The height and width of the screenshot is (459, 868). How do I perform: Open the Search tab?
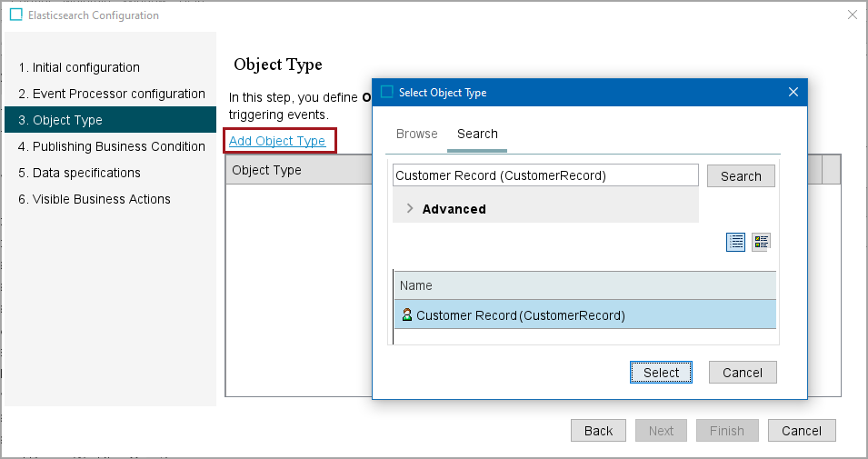pyautogui.click(x=477, y=134)
